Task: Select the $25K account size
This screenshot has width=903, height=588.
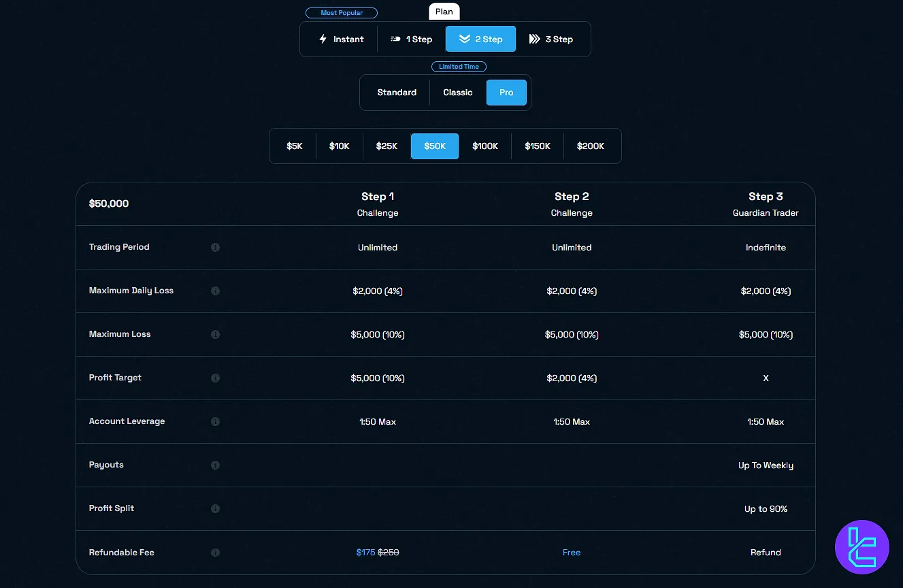Action: tap(387, 146)
